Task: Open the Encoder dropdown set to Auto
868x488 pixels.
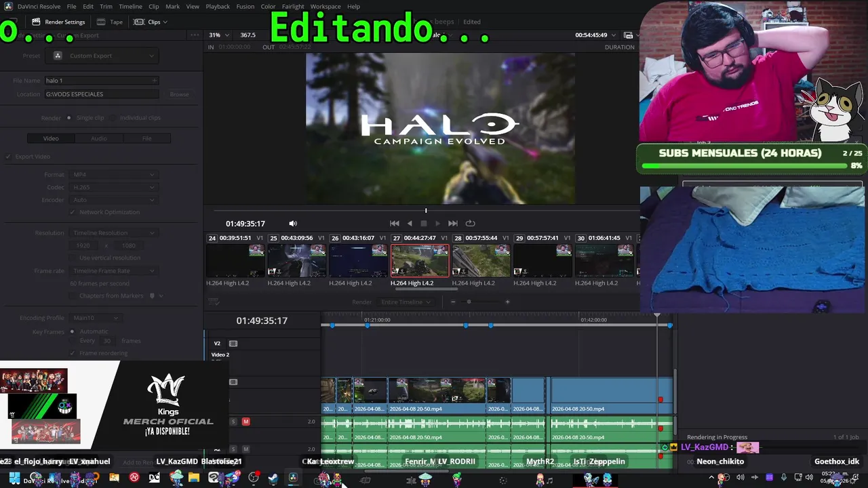Action: (113, 200)
